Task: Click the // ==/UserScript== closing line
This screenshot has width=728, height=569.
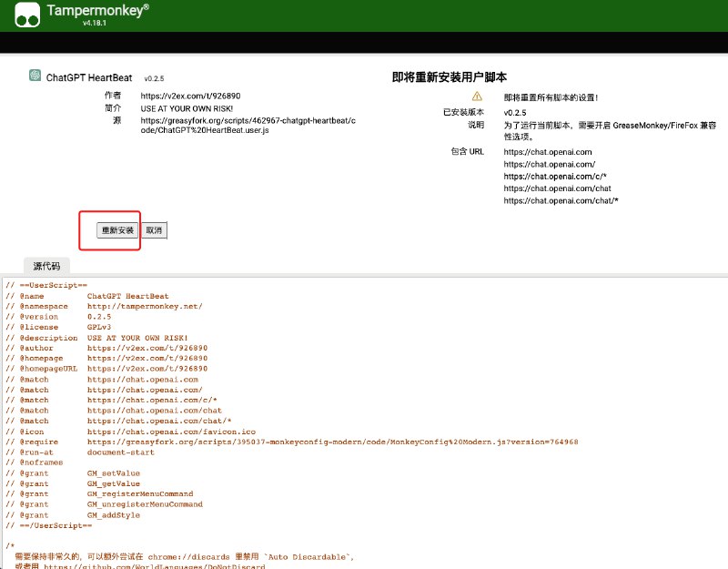Action: tap(49, 525)
